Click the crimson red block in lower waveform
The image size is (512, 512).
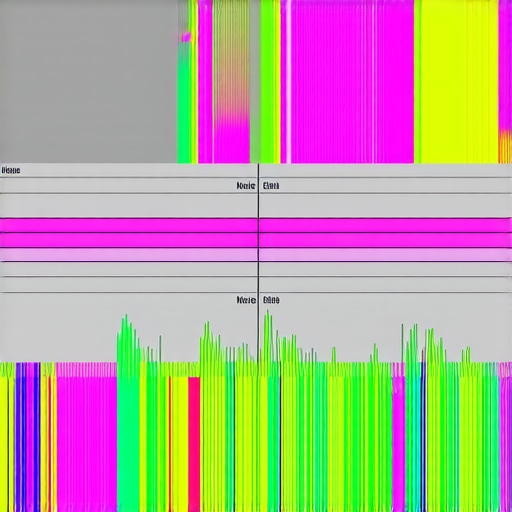click(194, 443)
